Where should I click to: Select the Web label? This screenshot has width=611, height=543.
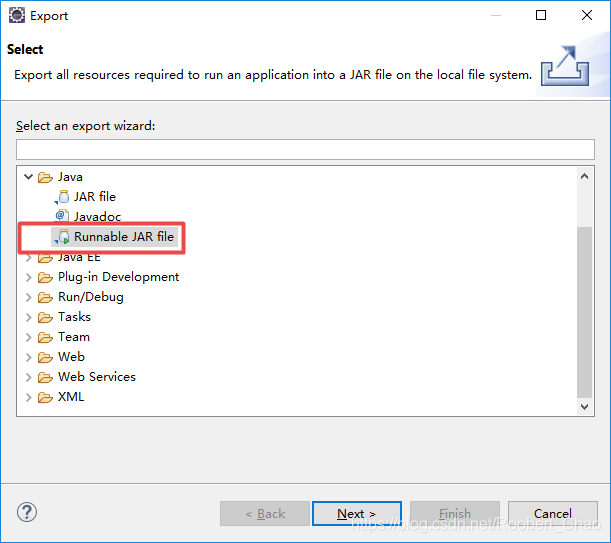71,357
